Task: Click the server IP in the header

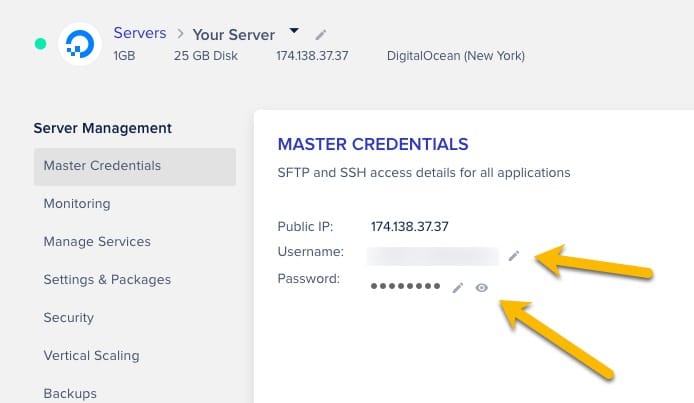Action: [x=312, y=56]
